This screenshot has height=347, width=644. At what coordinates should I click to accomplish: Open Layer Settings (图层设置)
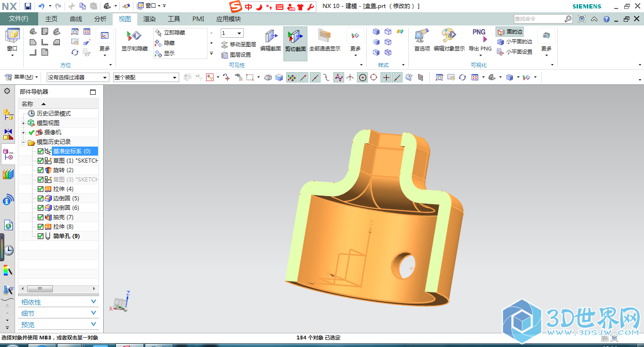(236, 55)
